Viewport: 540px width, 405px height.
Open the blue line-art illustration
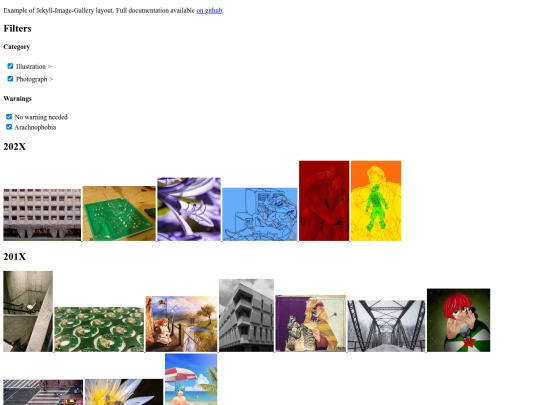[x=260, y=214]
